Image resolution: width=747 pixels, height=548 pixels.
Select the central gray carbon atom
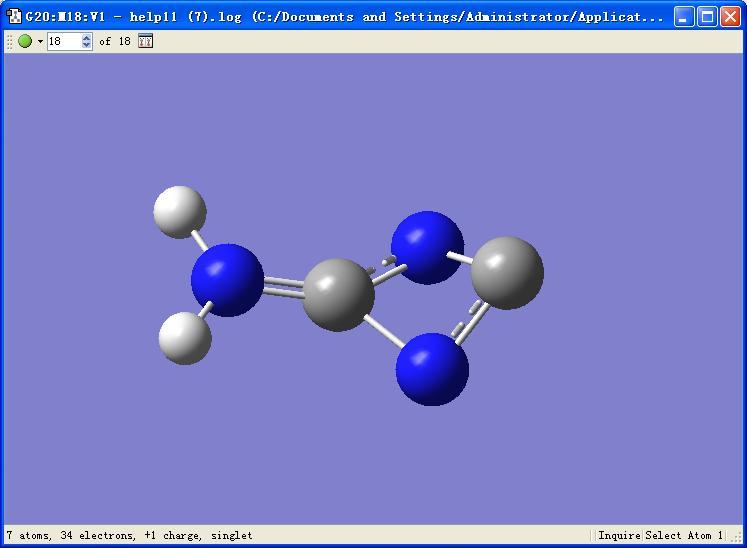[338, 295]
